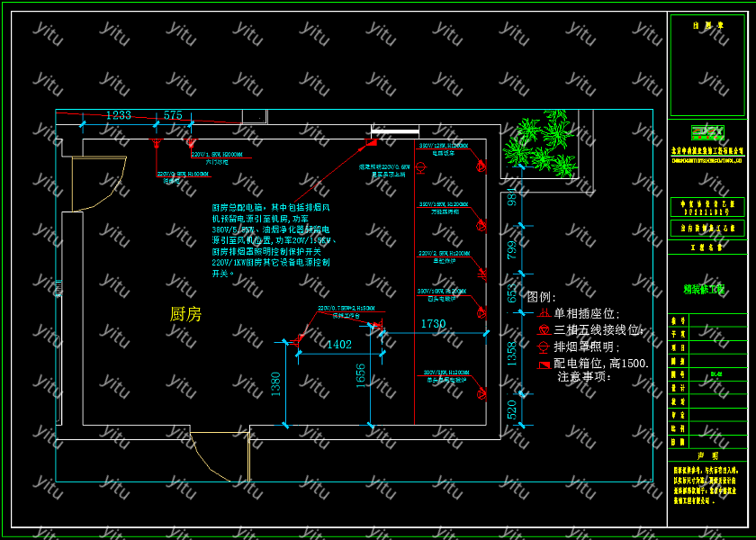Viewport: 756px width, 540px height.
Task: Select the 380V/12KW equipment label
Action: pyautogui.click(x=443, y=149)
